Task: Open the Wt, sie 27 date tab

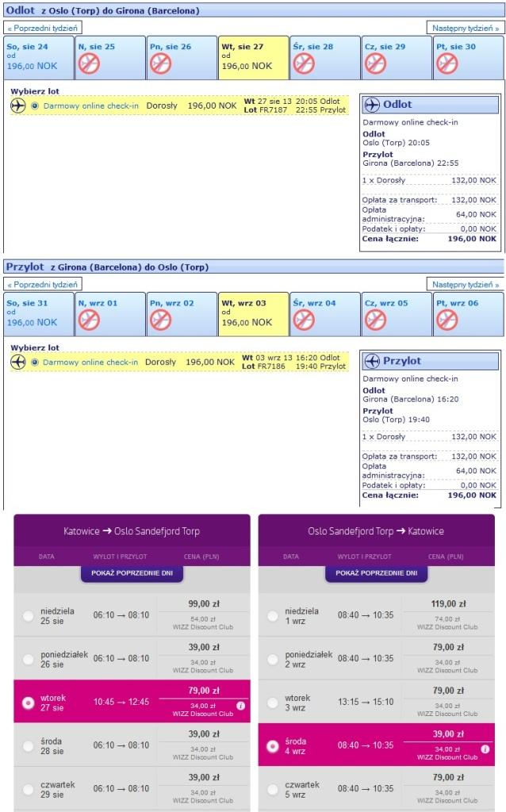Action: click(x=253, y=57)
